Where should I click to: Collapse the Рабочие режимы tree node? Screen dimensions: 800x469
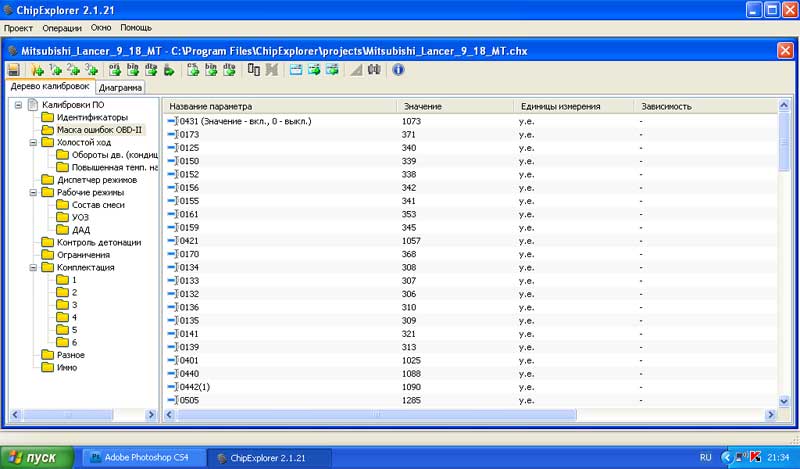[x=33, y=192]
